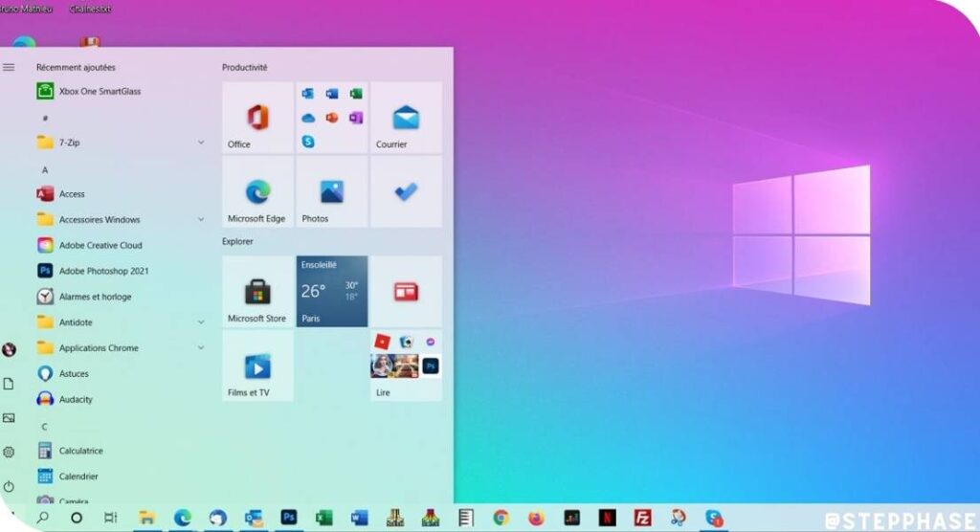Image resolution: width=980 pixels, height=532 pixels.
Task: Click the letter A section header
Action: (45, 170)
